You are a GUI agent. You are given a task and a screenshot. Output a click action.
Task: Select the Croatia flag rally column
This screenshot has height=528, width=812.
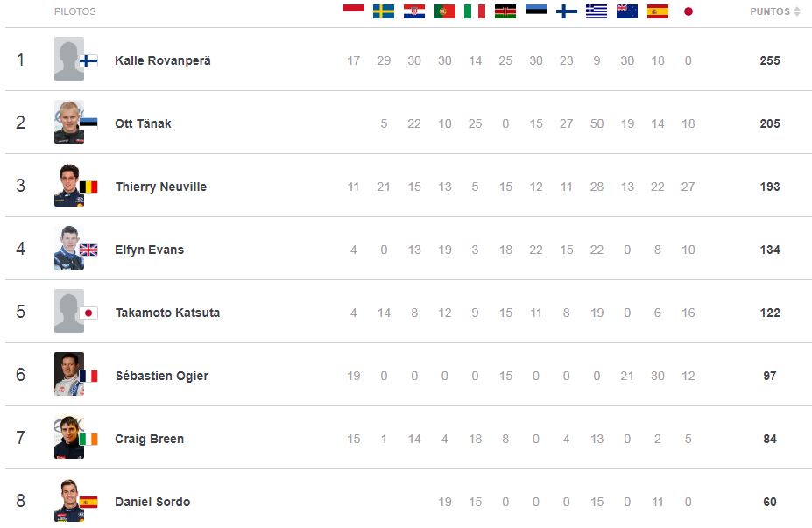click(414, 11)
